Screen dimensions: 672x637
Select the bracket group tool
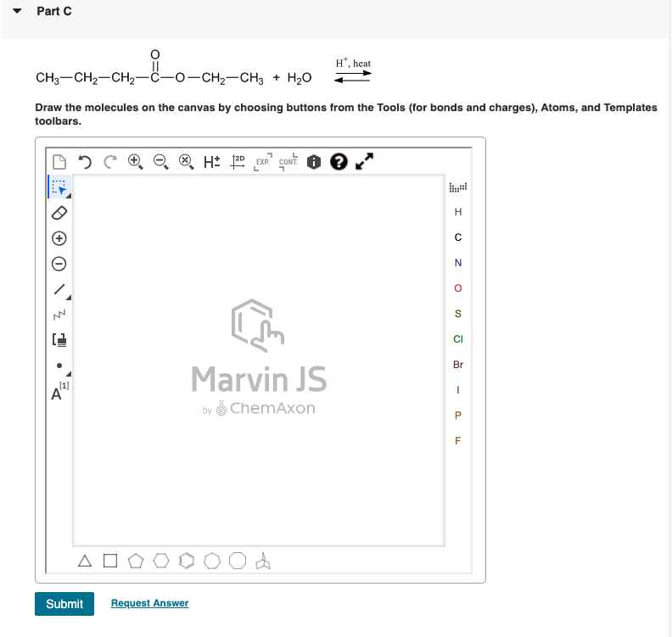coord(59,340)
